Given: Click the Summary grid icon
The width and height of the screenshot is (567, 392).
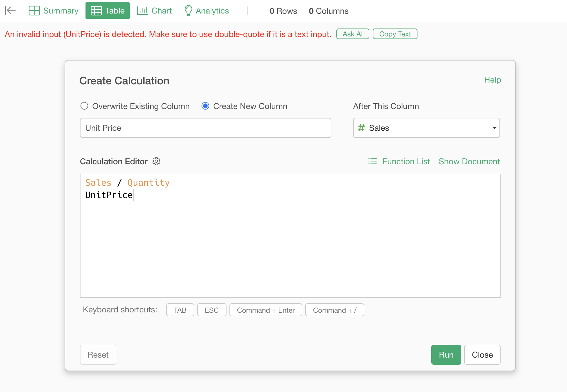Looking at the screenshot, I should pos(34,11).
